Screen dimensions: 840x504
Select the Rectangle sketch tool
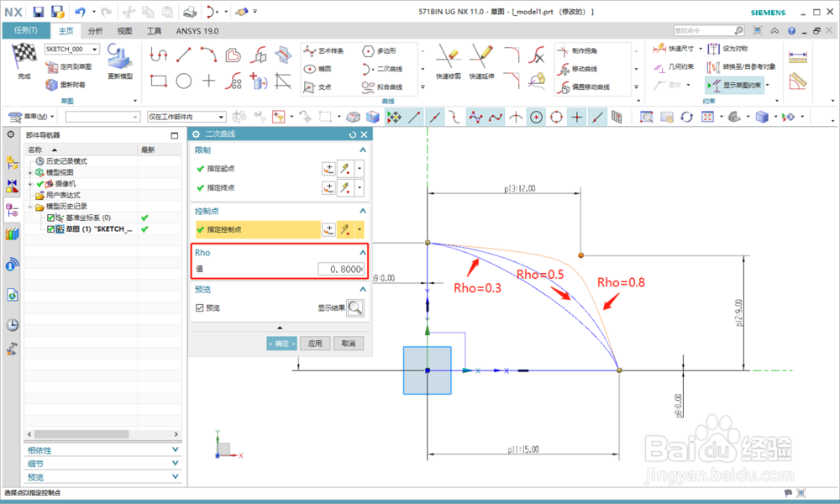point(159,81)
